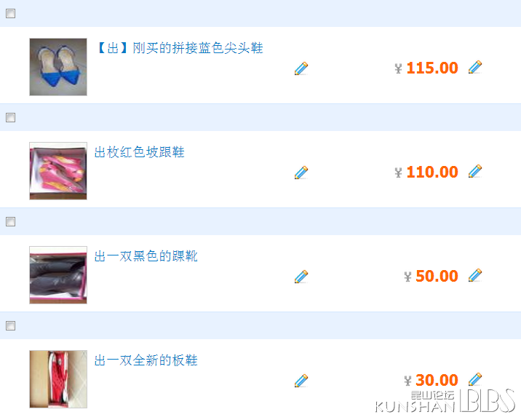View pink wedge shoes thumbnail
Screen dimensions: 521x420
[58, 171]
